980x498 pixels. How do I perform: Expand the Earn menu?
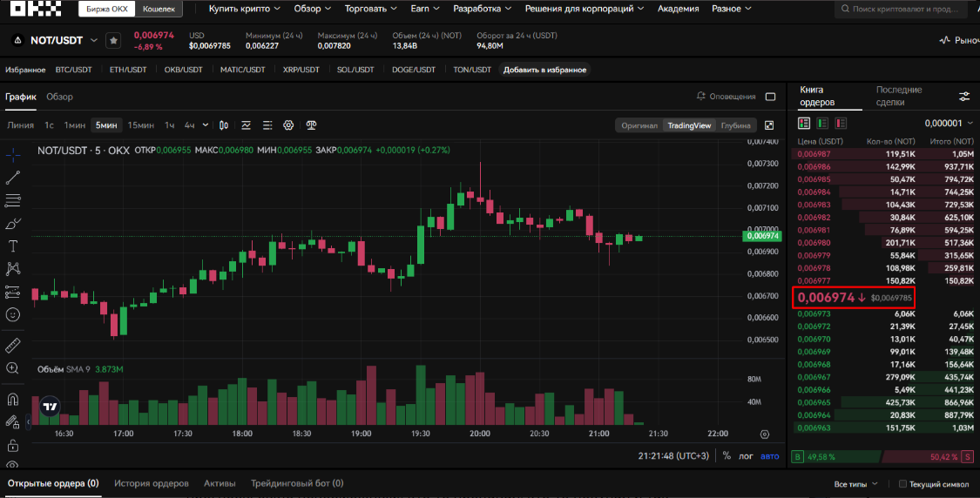pyautogui.click(x=425, y=9)
